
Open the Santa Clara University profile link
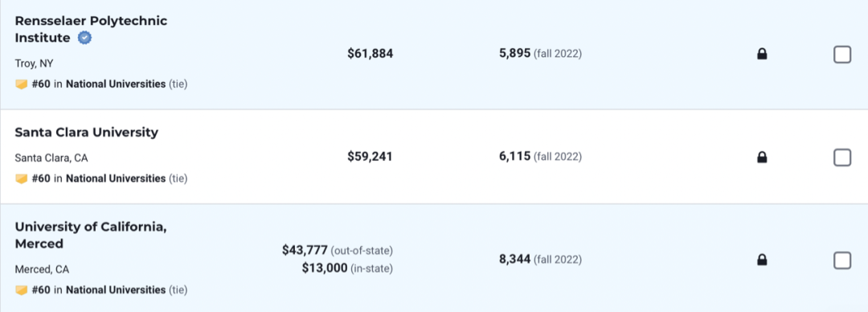[86, 133]
